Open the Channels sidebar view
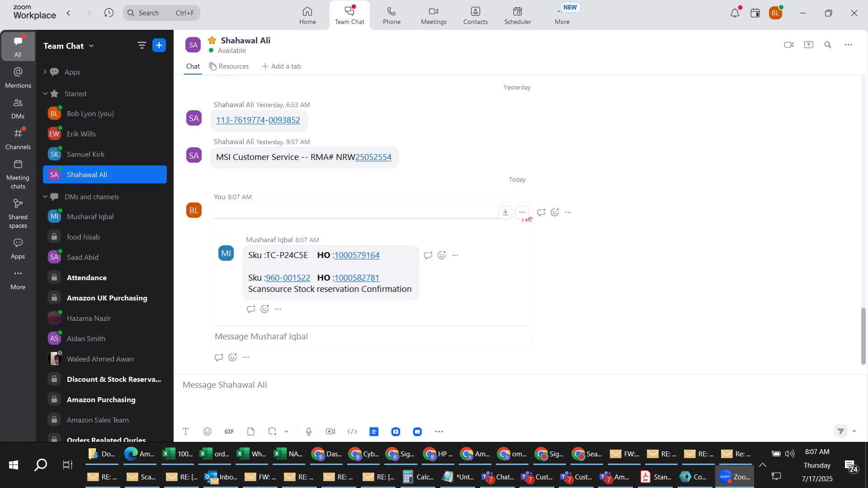This screenshot has width=868, height=488. click(x=18, y=139)
